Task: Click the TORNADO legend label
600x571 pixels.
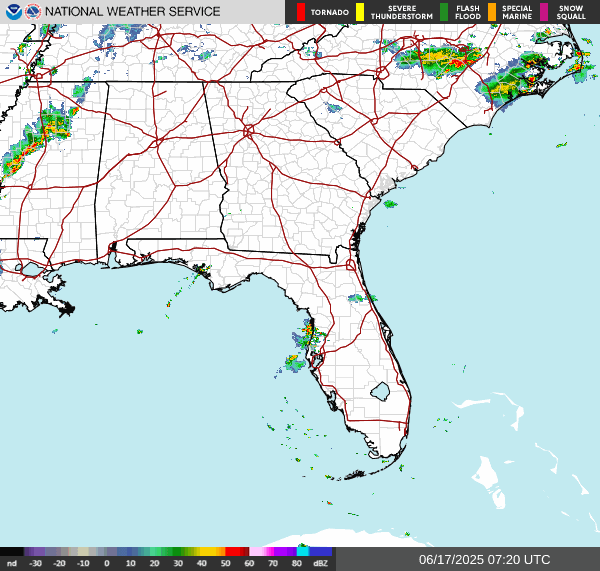Action: click(329, 13)
